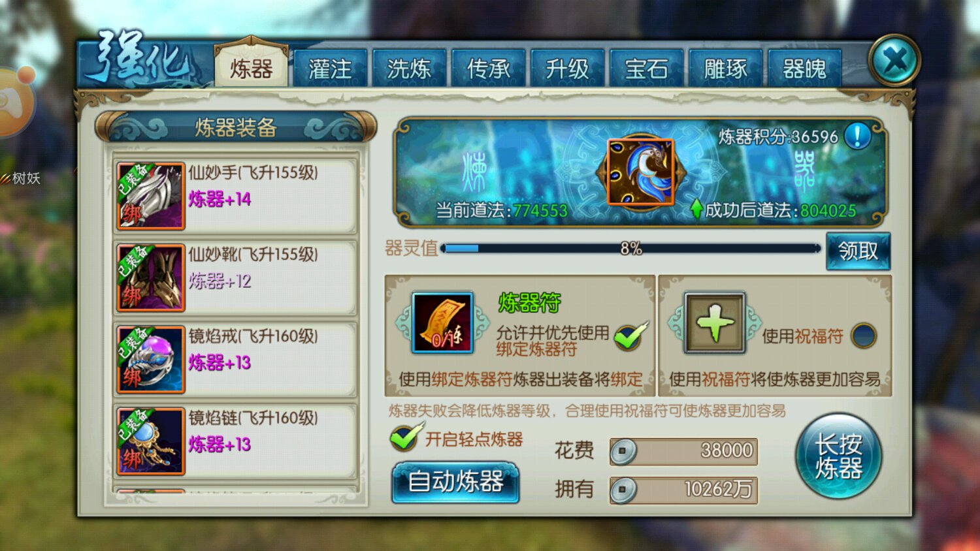Select 镜焰戒 ring equipment icon
Image resolution: width=980 pixels, height=551 pixels.
[x=151, y=360]
